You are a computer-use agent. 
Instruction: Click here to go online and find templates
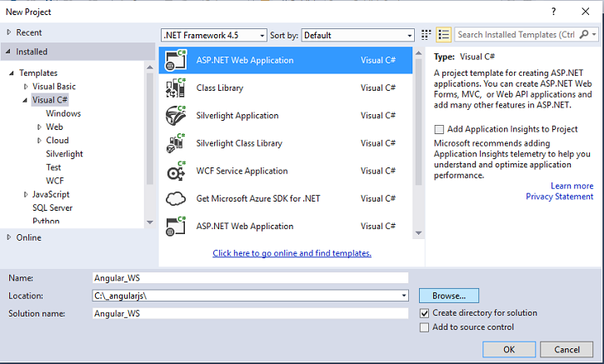[292, 253]
